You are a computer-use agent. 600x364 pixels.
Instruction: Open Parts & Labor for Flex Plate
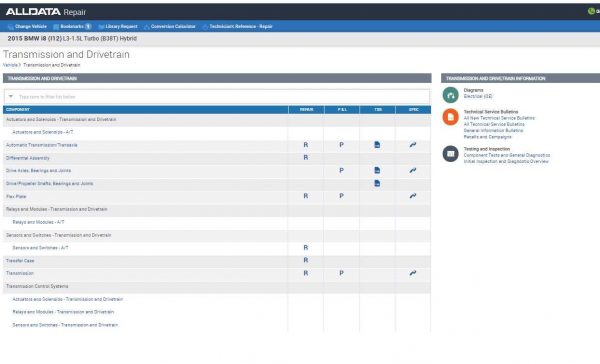[341, 196]
